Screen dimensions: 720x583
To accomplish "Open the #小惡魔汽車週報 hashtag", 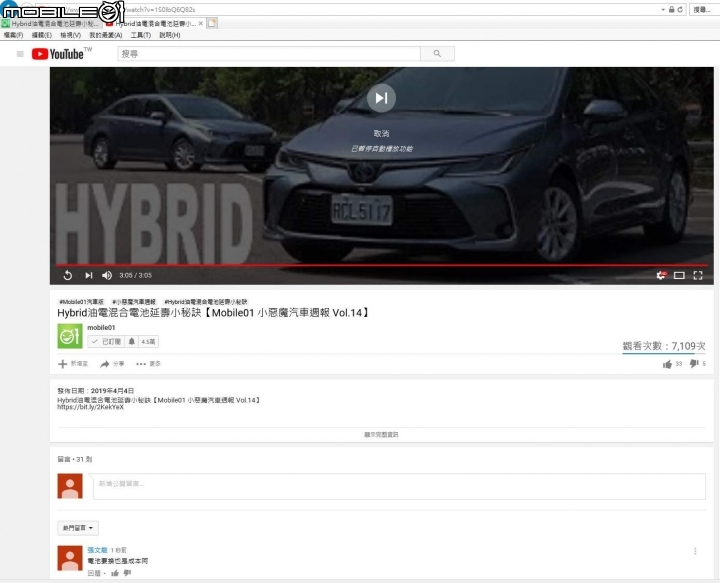I will [134, 302].
